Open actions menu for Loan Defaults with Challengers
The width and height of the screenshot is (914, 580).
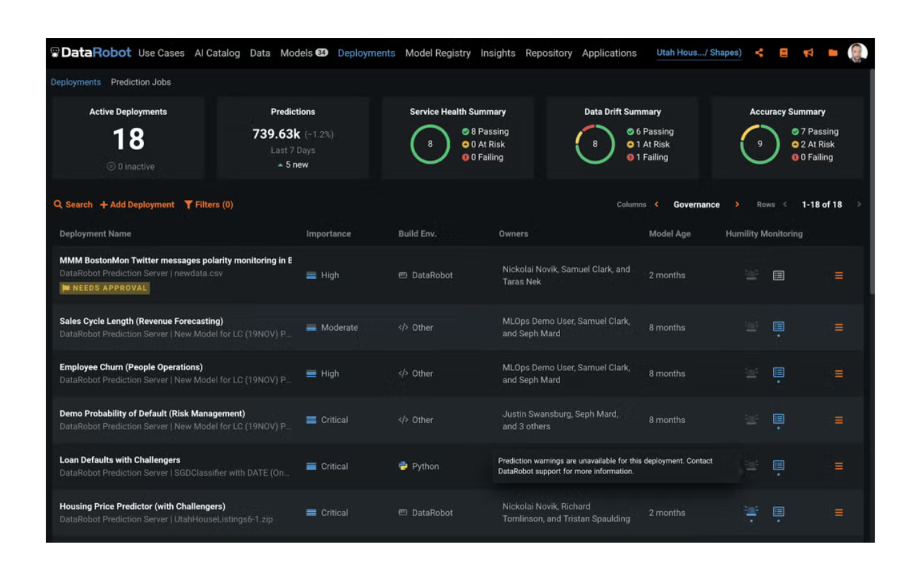click(839, 466)
